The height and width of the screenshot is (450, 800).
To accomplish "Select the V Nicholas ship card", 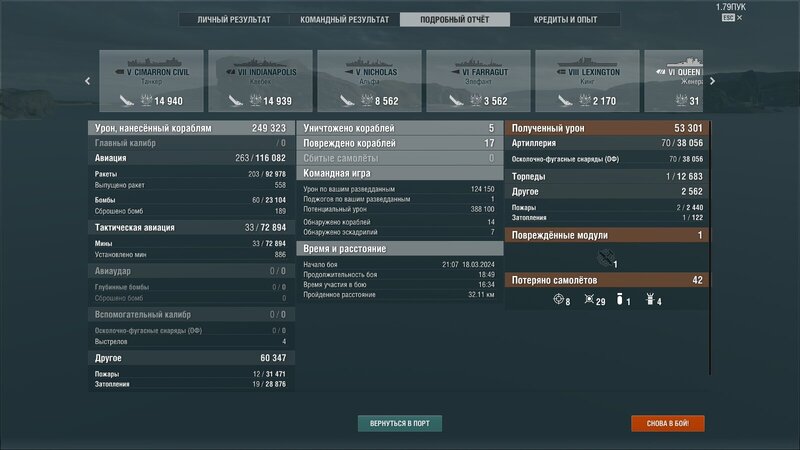I will click(x=369, y=81).
